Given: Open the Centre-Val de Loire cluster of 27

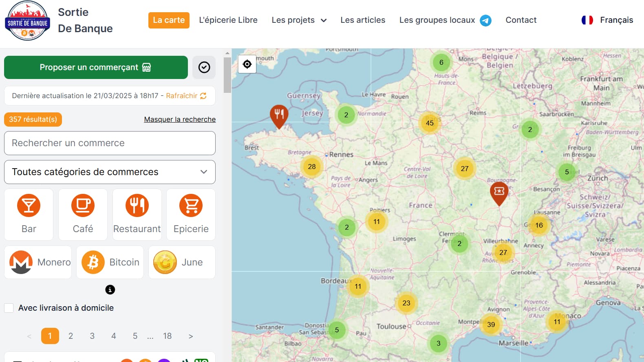Looking at the screenshot, I should coord(465,169).
